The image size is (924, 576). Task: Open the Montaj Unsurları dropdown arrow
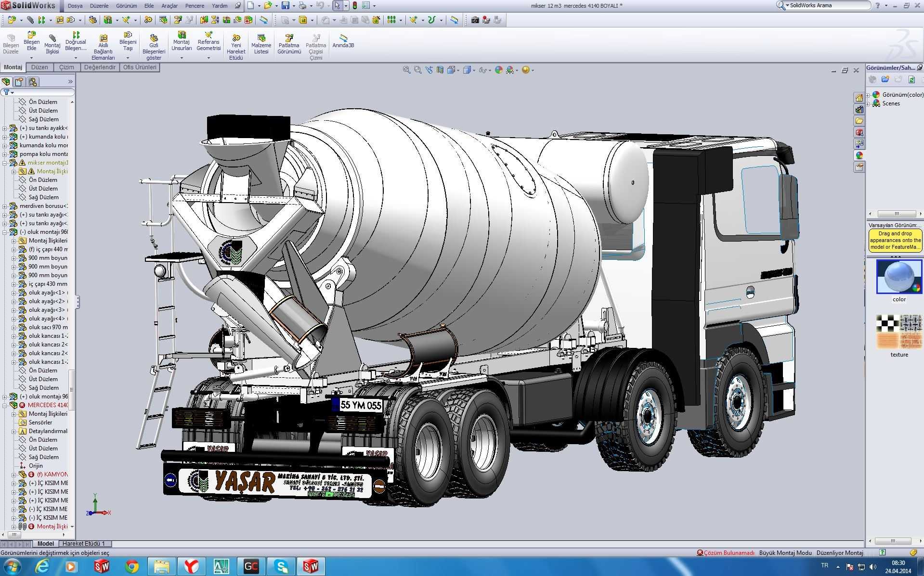point(182,58)
